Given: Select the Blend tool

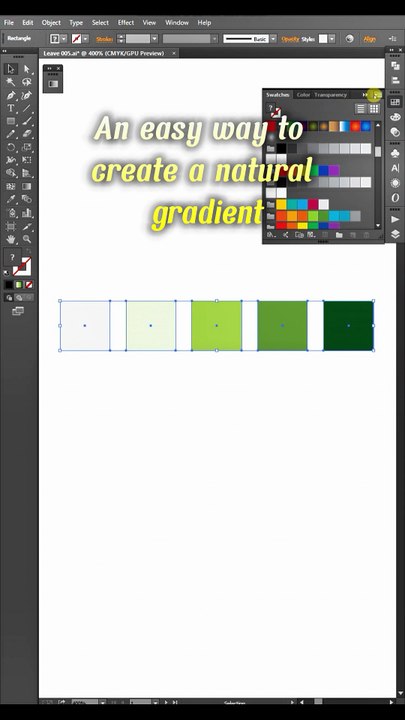Looking at the screenshot, I should point(27,199).
